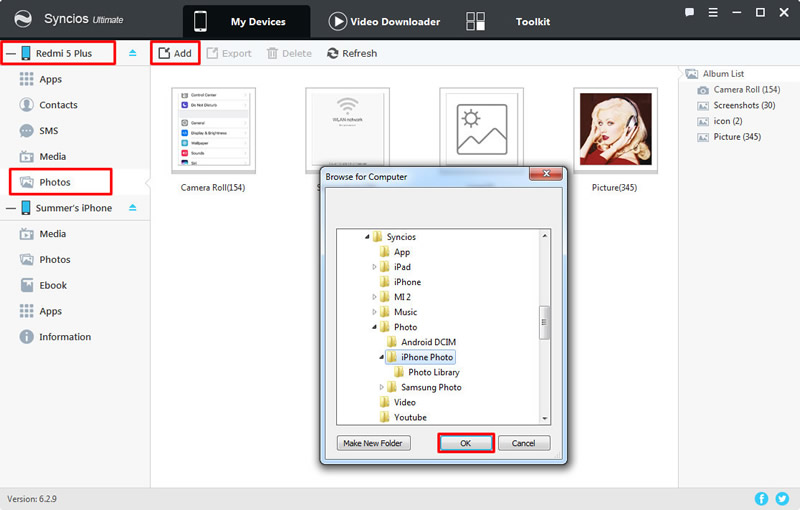Select Redmi 5 Plus device
800x510 pixels.
(64, 53)
